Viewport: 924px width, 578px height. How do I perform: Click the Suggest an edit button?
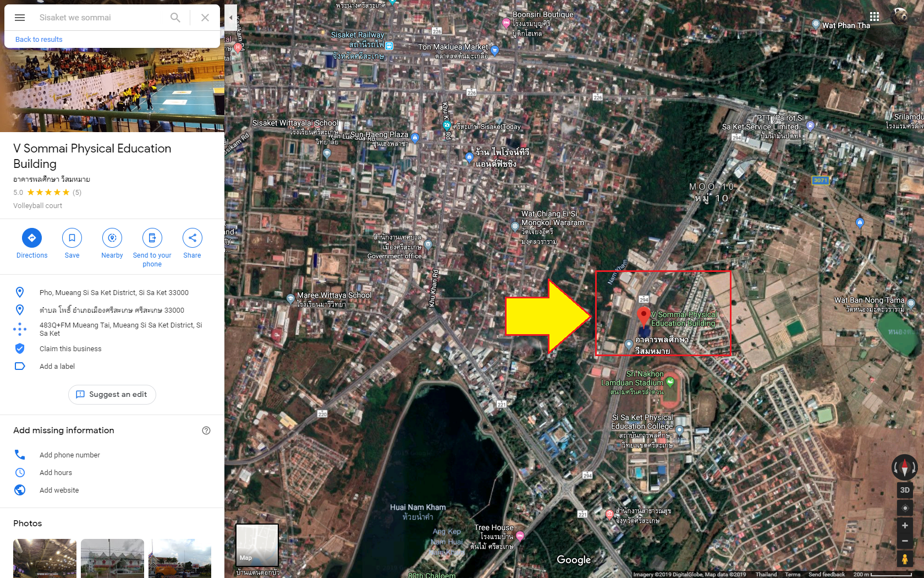[112, 395]
